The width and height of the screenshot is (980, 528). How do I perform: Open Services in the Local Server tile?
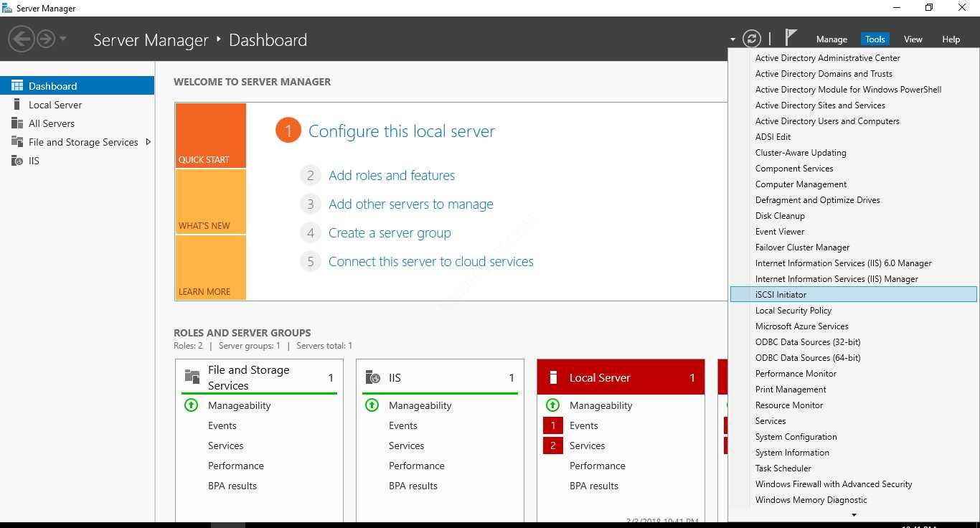click(x=588, y=445)
